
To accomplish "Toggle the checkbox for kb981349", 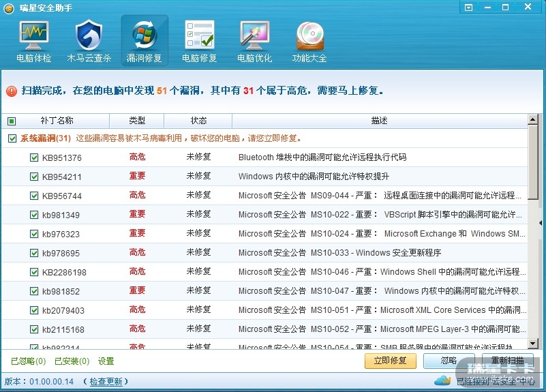I will [34, 215].
